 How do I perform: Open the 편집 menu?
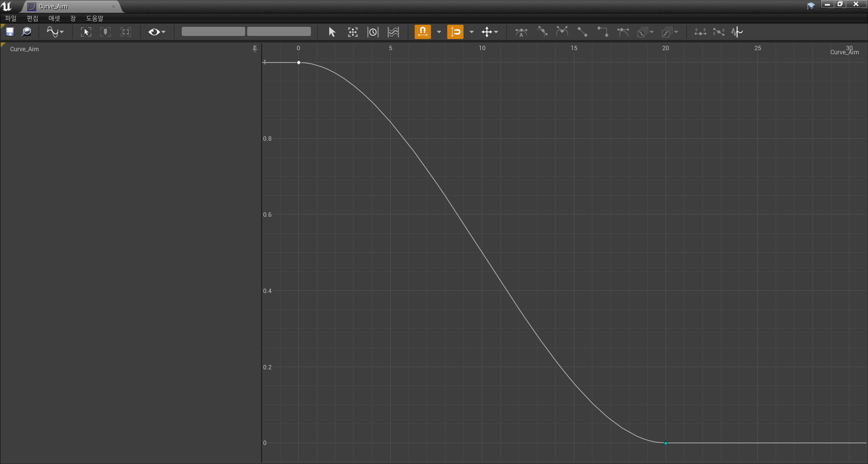32,18
